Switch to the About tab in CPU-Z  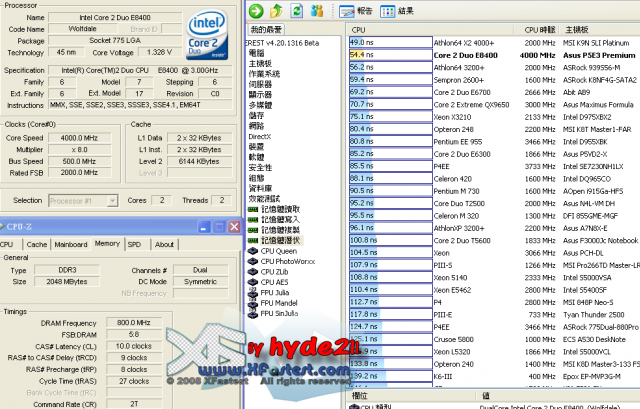[164, 245]
